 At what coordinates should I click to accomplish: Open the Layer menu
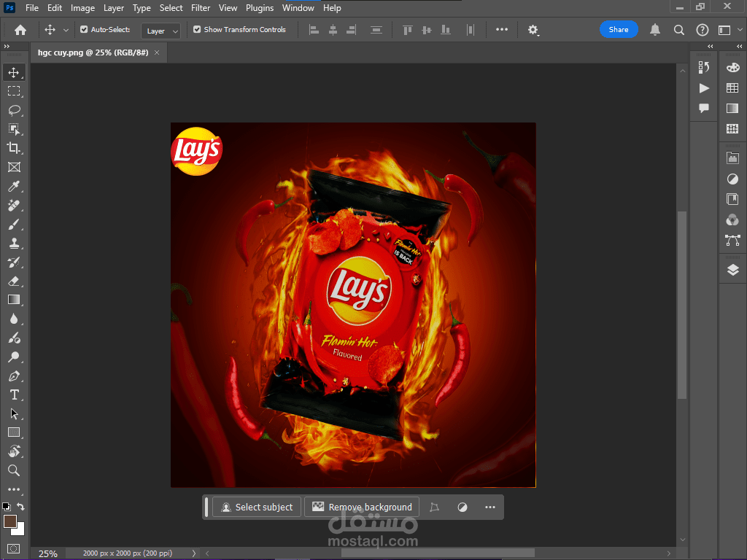tap(114, 8)
